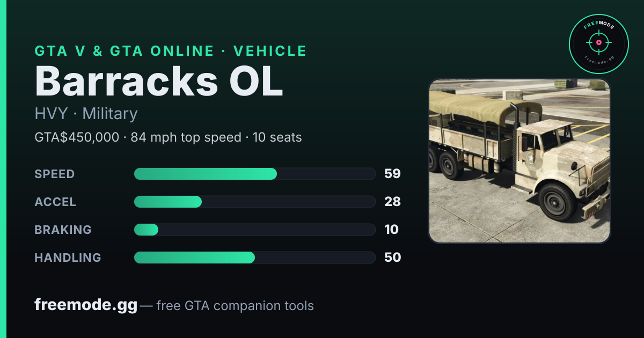The height and width of the screenshot is (338, 644).
Task: Click the accel value 28
Action: coord(392,202)
